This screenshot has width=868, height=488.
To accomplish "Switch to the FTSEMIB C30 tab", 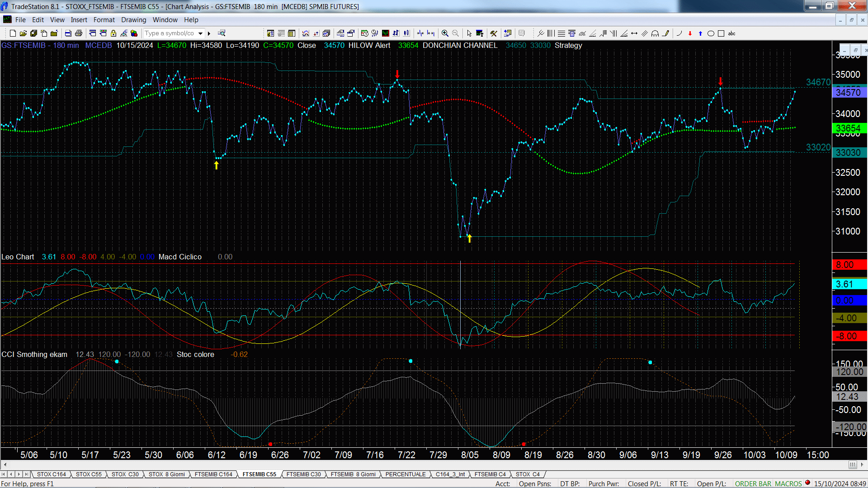I will click(x=304, y=474).
